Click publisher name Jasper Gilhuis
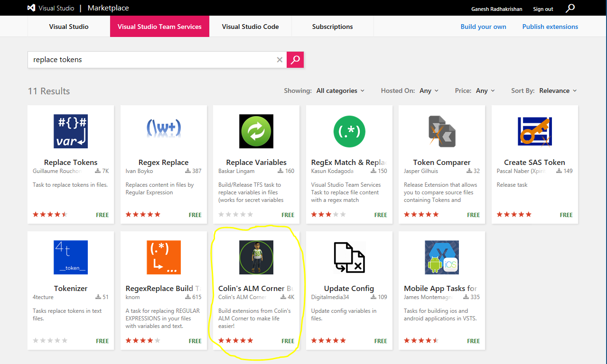 tap(421, 171)
